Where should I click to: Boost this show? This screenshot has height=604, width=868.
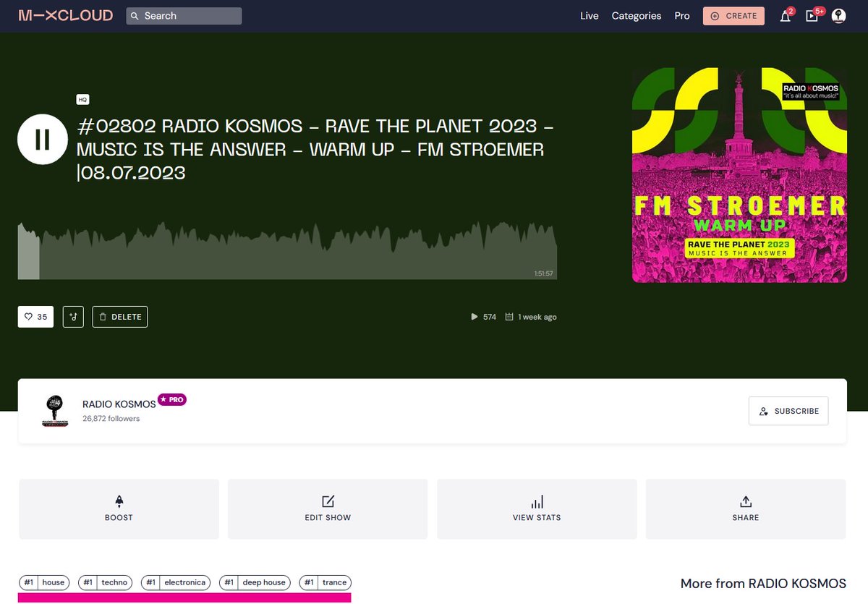pyautogui.click(x=119, y=509)
